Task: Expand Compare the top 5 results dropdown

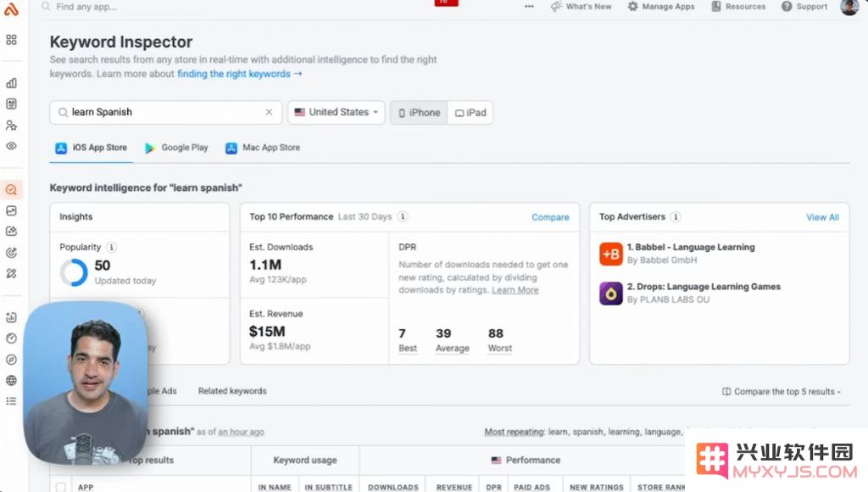Action: pos(781,392)
